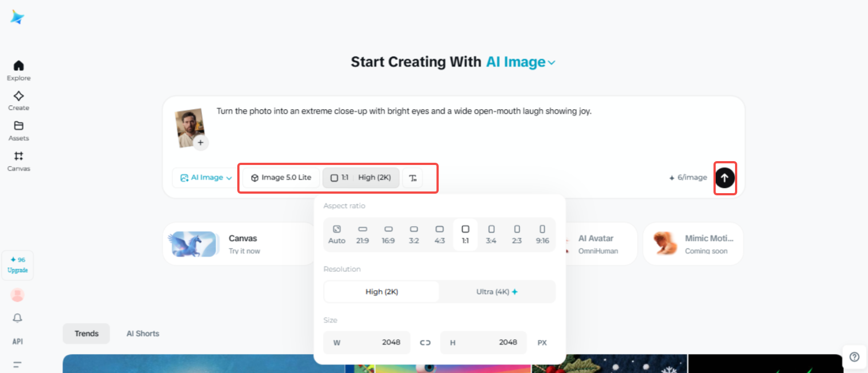This screenshot has width=868, height=373.
Task: Open the Assets folder icon
Action: tap(18, 126)
